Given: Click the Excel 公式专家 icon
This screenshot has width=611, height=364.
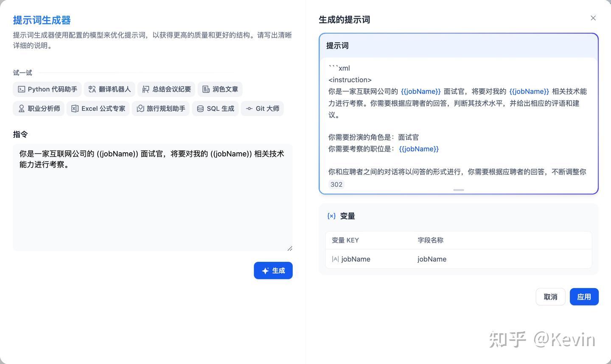Looking at the screenshot, I should 75,109.
